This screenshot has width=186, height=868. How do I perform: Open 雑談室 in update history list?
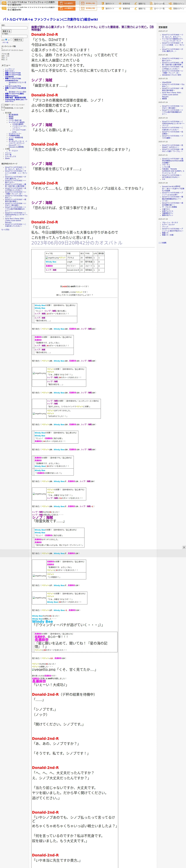(x=164, y=99)
